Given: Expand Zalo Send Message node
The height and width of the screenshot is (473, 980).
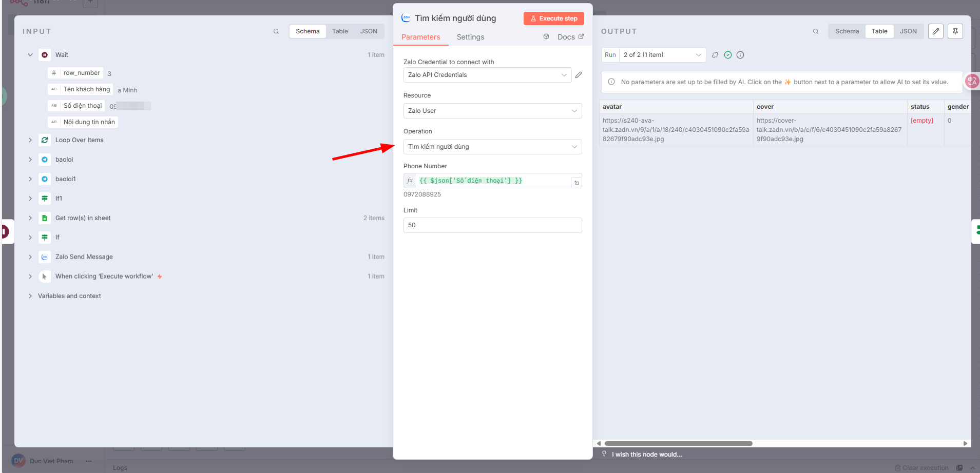Looking at the screenshot, I should click(x=30, y=257).
